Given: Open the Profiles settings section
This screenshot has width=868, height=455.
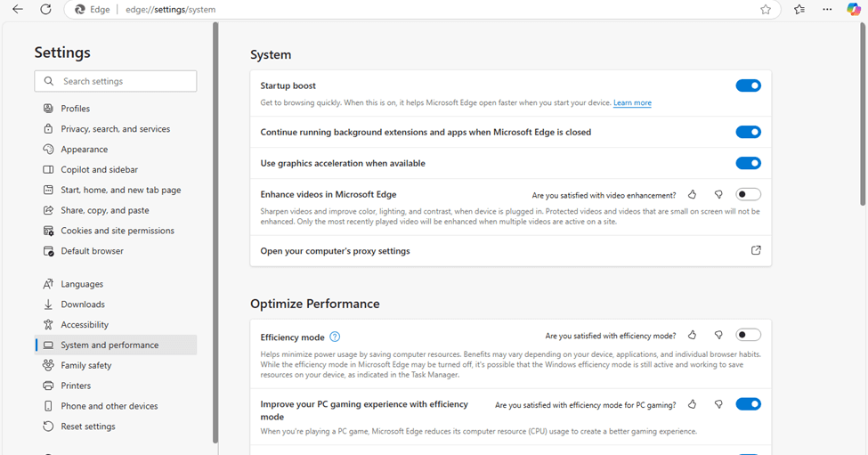Looking at the screenshot, I should coord(76,109).
